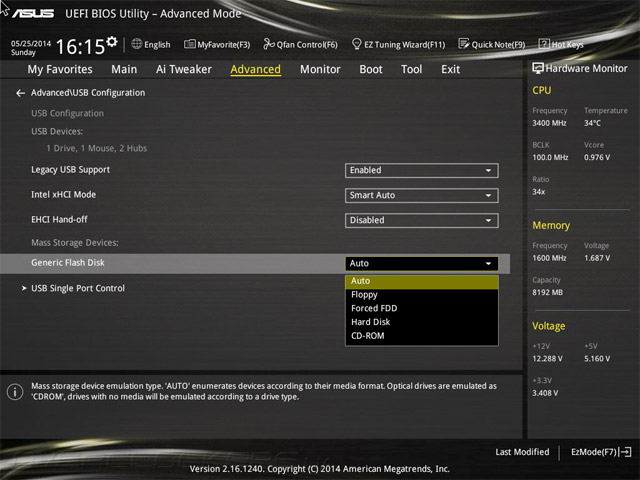
Task: Click the back arrow next to Advanced\USB Configuration
Action: 20,93
